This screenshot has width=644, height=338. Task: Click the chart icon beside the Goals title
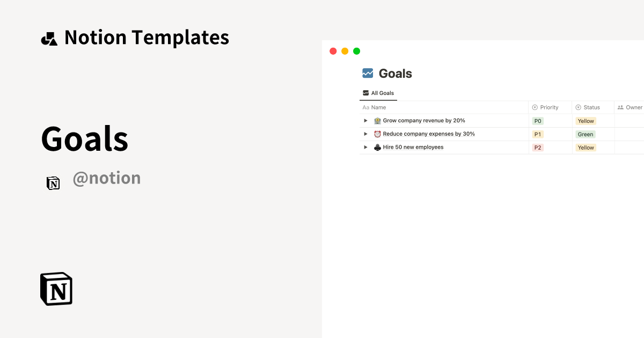click(368, 73)
